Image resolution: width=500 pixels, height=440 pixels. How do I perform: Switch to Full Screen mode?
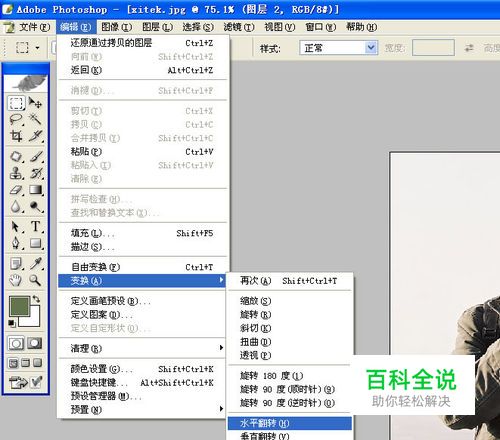[38, 363]
